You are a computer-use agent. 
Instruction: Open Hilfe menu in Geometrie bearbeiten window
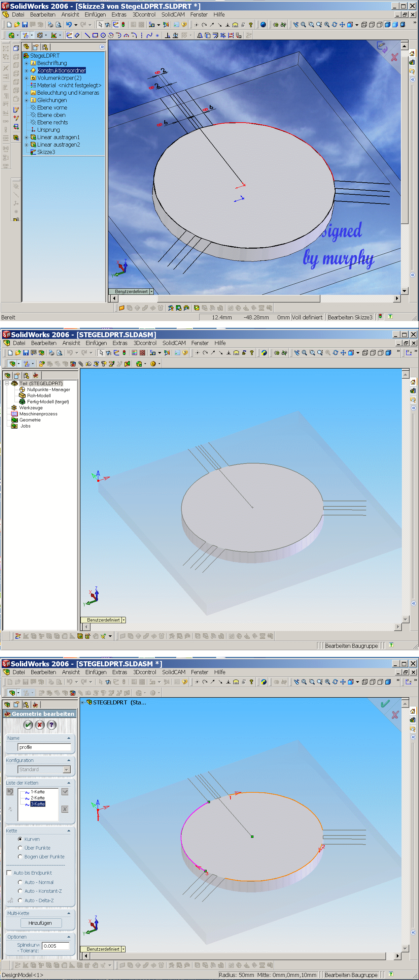pyautogui.click(x=220, y=672)
